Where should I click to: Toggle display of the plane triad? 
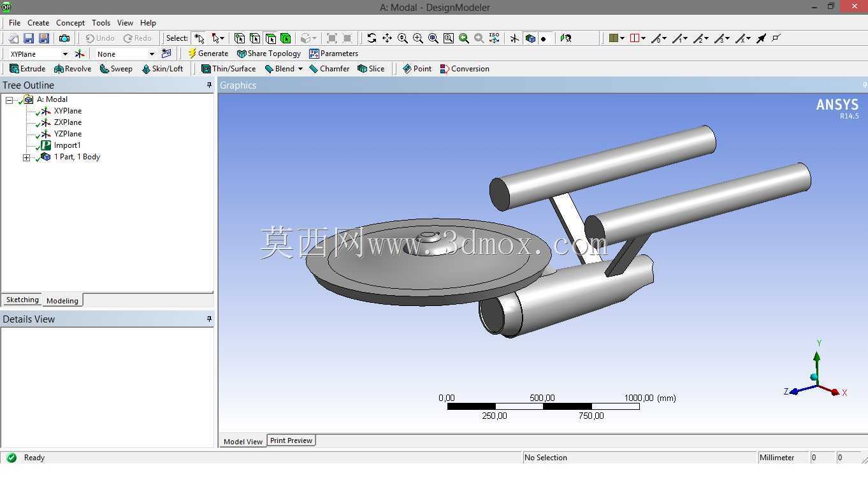pos(515,38)
